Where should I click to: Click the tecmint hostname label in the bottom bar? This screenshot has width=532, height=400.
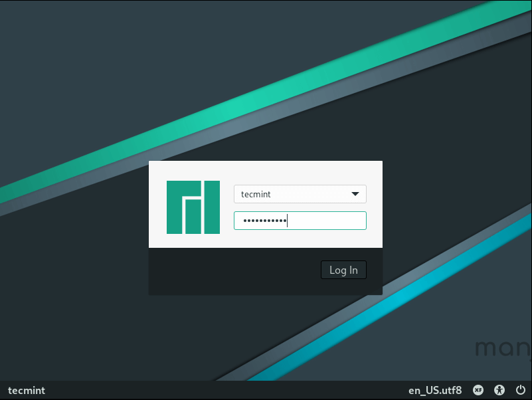27,391
